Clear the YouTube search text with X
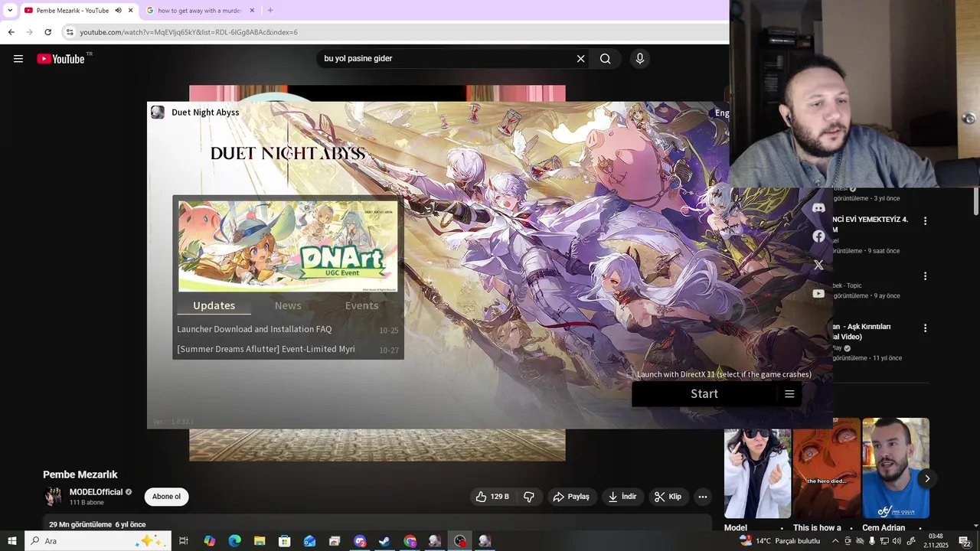The image size is (980, 551). click(x=580, y=59)
